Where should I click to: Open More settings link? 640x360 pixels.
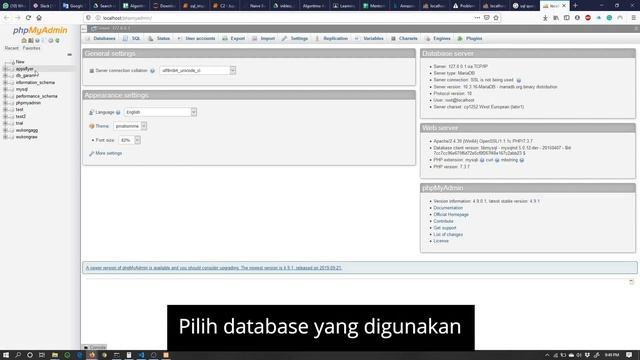[x=109, y=153]
